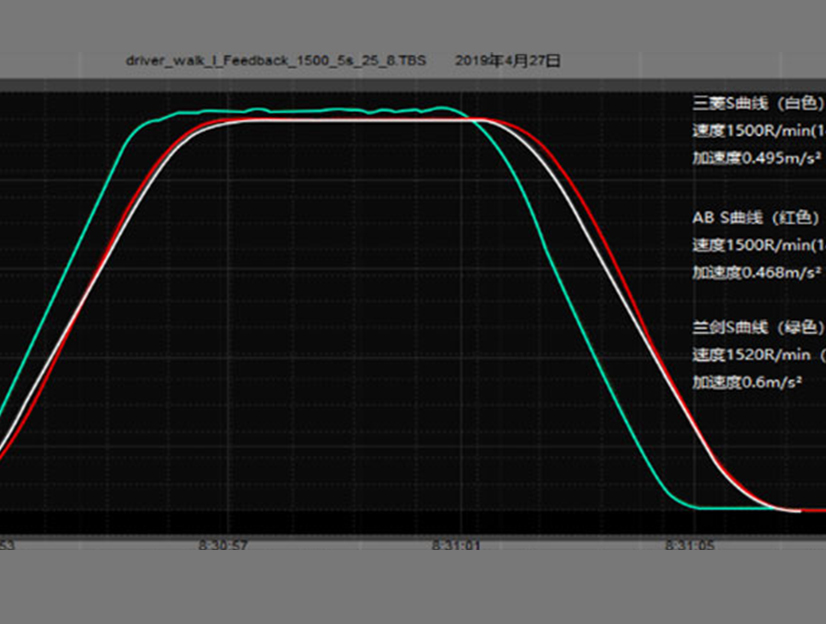Click the chart title driver_walk_I_Feedback_1500_5s_25_8.TBS

pos(276,61)
